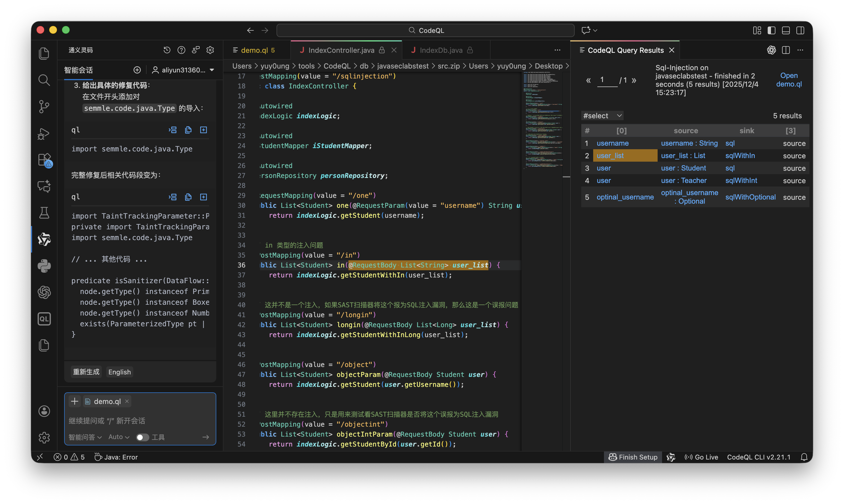
Task: Open the #select result set dropdown
Action: tap(602, 116)
